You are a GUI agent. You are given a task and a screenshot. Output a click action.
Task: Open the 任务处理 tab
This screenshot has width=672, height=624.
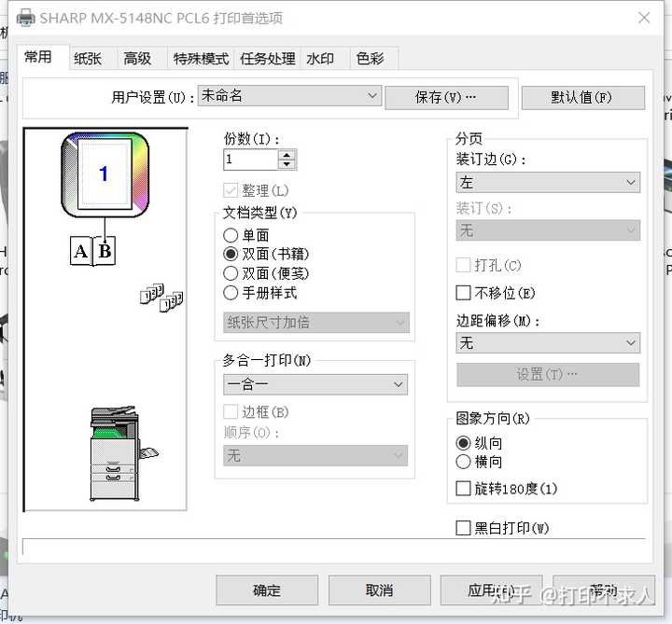pyautogui.click(x=268, y=58)
